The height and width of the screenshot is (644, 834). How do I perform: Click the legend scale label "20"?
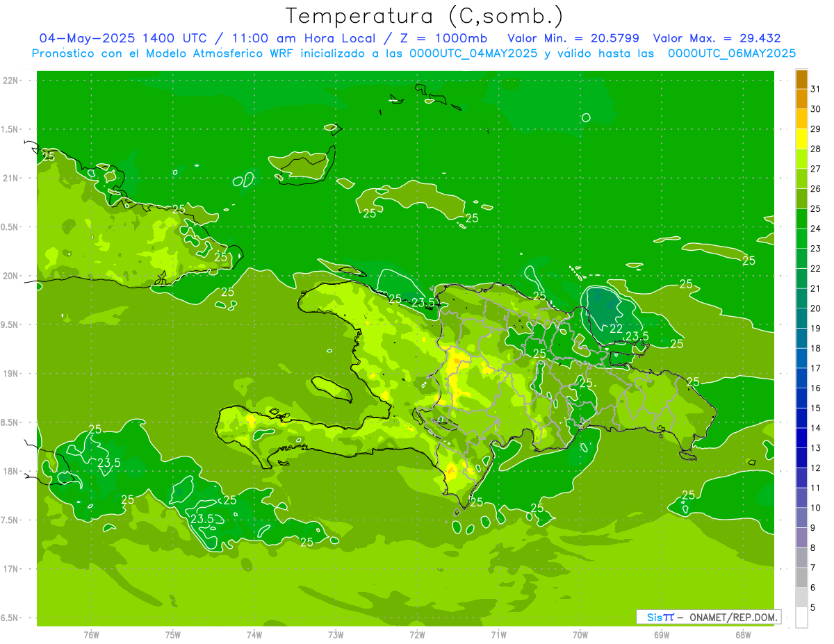(816, 308)
